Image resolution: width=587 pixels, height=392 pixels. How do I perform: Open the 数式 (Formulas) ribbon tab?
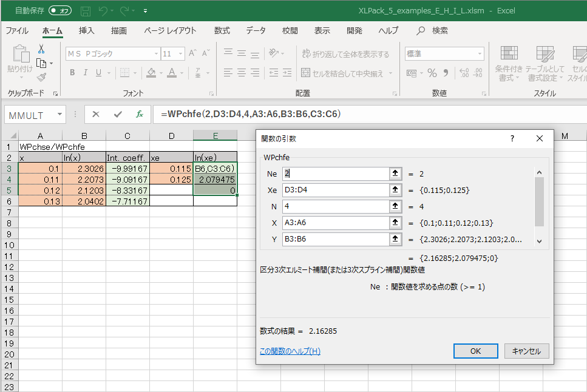coord(222,30)
